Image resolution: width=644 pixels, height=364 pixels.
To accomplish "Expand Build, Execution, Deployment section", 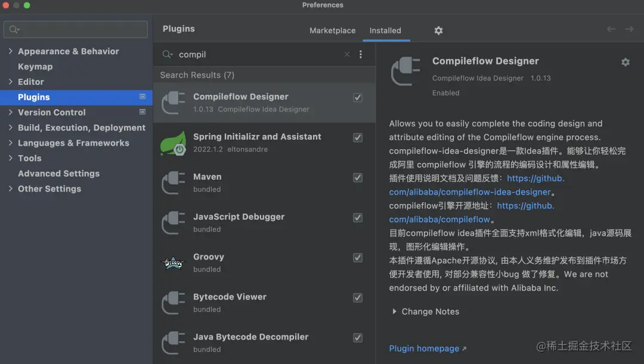I will (10, 127).
